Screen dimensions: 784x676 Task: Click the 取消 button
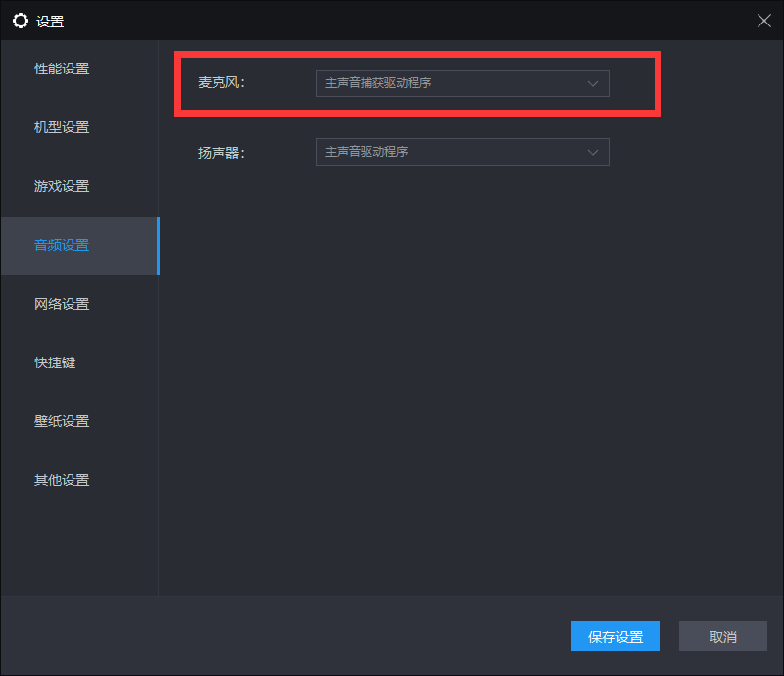coord(722,636)
